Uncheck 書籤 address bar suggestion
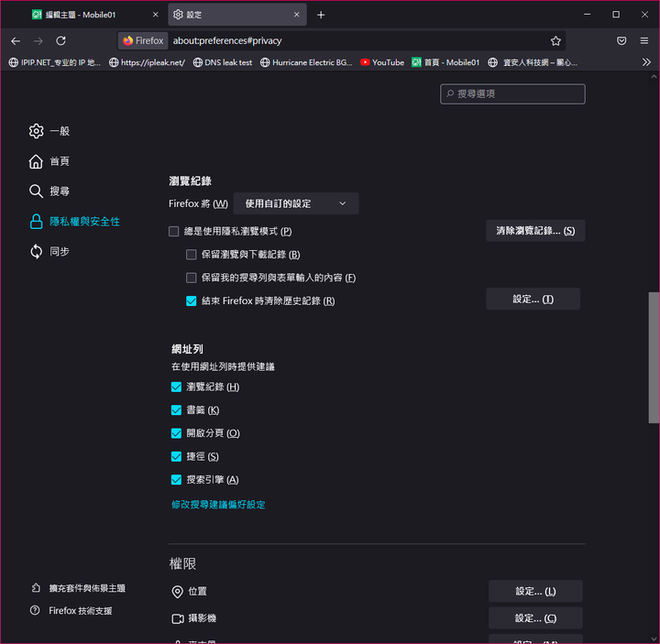Image resolution: width=660 pixels, height=644 pixels. [176, 410]
